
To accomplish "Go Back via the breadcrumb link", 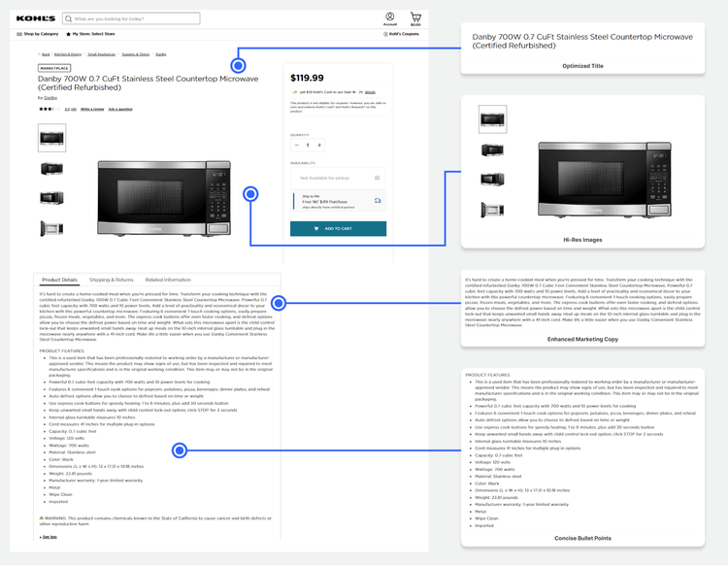I will (46, 54).
